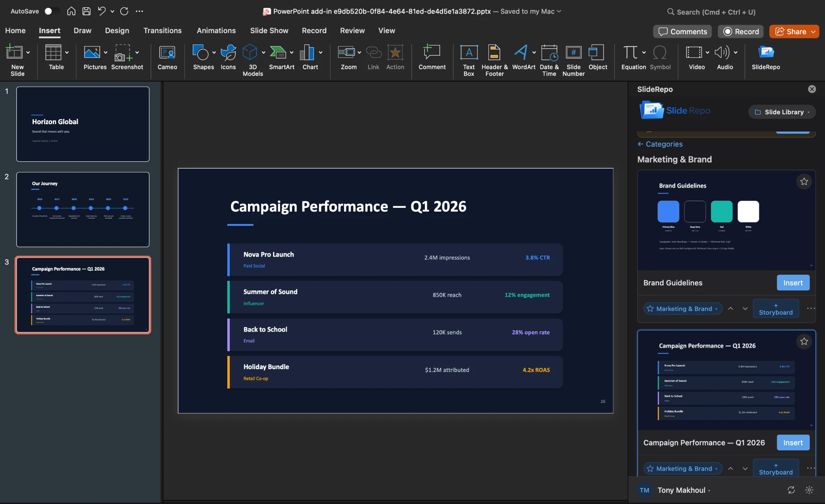The image size is (825, 504).
Task: Insert Date & Time
Action: [549, 52]
